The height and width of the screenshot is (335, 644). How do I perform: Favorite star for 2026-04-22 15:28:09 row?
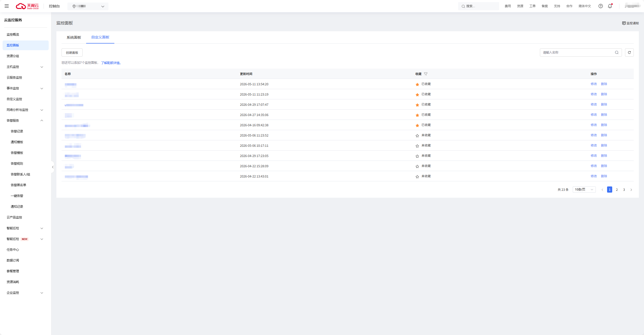point(417,166)
